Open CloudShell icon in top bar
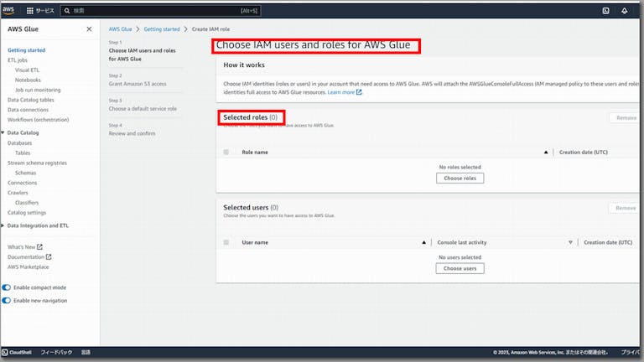This screenshot has width=644, height=362. click(605, 11)
